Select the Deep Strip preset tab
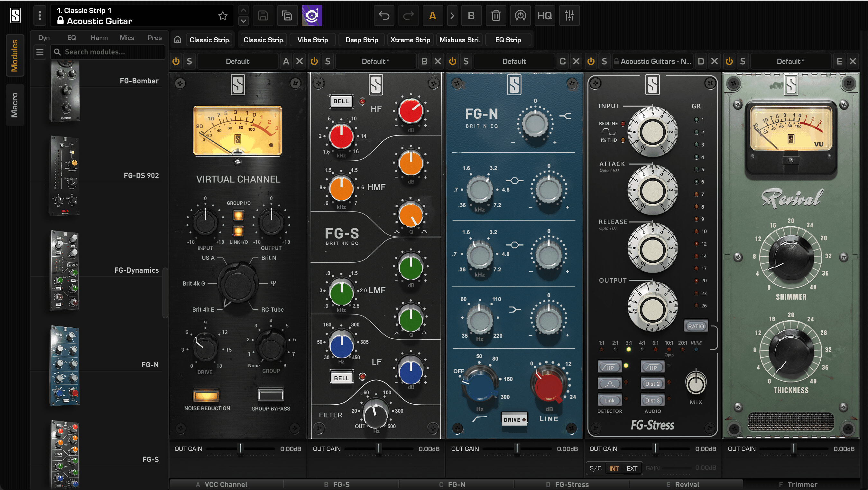The height and width of the screenshot is (490, 868). 362,40
